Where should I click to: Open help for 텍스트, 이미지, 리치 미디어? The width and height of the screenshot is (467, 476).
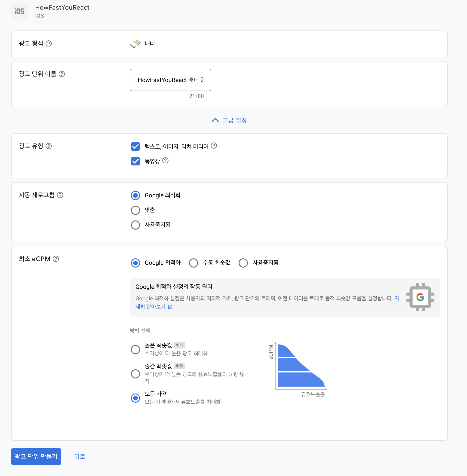214,146
